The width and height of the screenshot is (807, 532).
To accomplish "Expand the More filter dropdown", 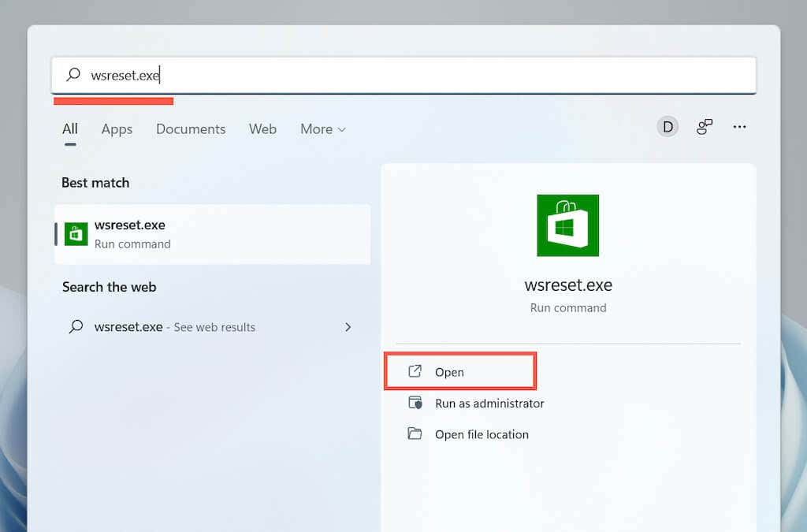I will point(323,129).
